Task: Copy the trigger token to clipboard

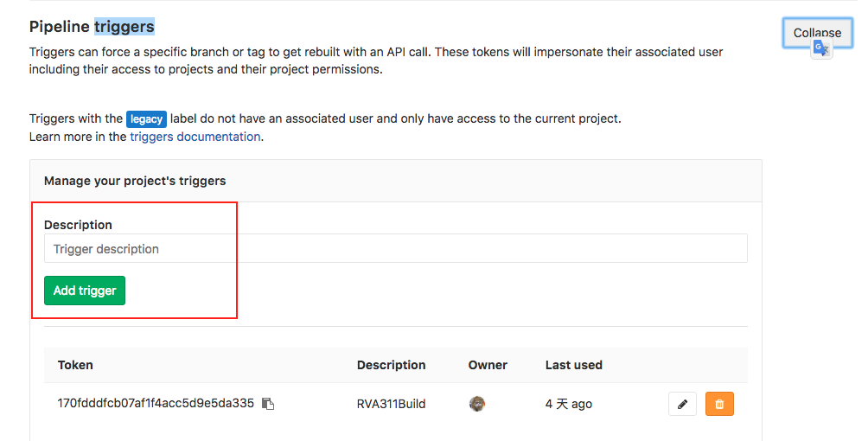Action: (268, 404)
